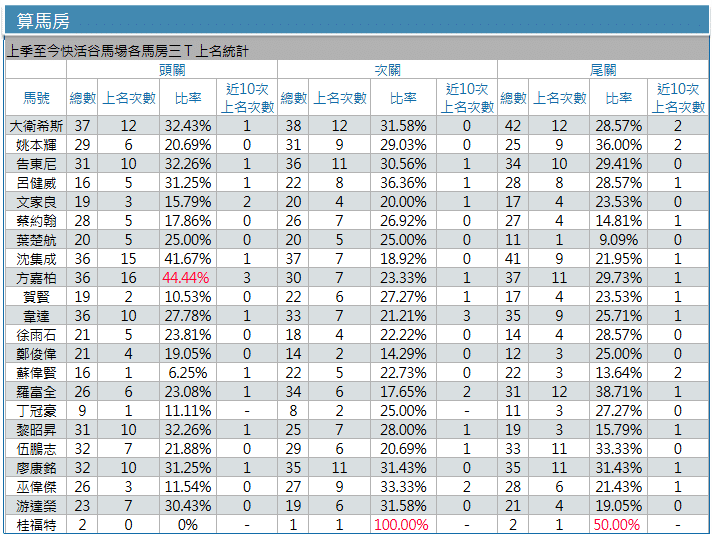Select trainer name 大衛希斯
Image resolution: width=712 pixels, height=535 pixels.
[36, 126]
